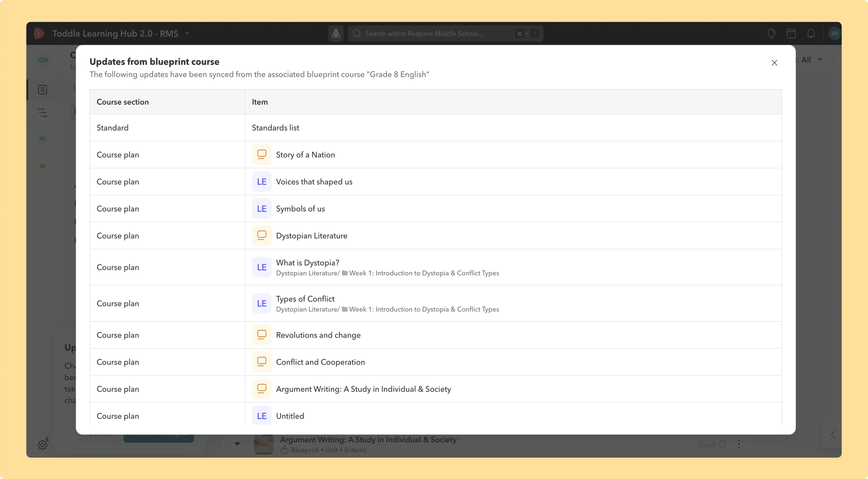Expand the Argument Writing unit in background page
Screen dimensions: 868x479
click(x=237, y=444)
